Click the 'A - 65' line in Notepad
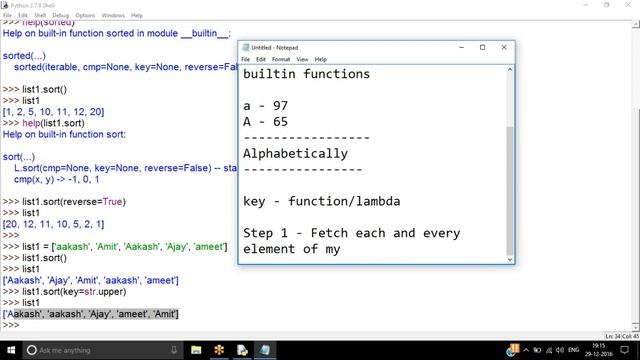Viewport: 640px width, 360px height. pyautogui.click(x=266, y=122)
